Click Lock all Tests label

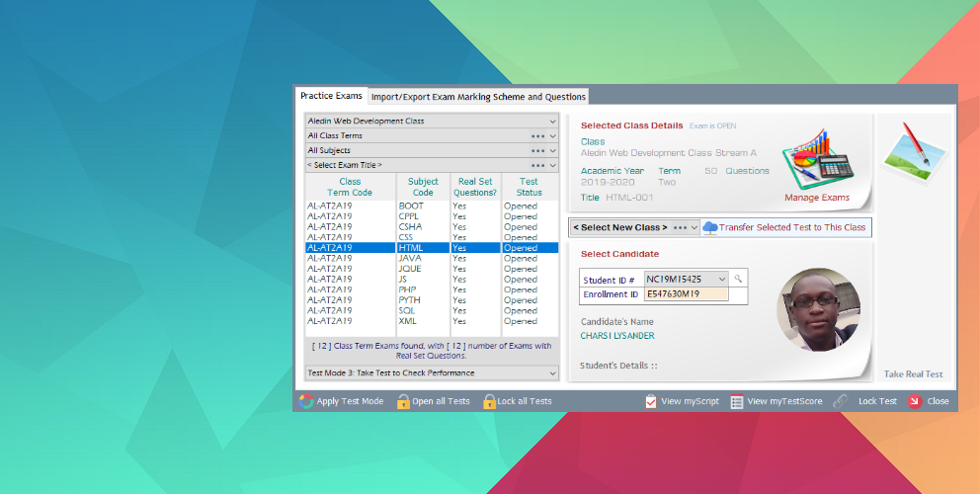click(x=525, y=401)
